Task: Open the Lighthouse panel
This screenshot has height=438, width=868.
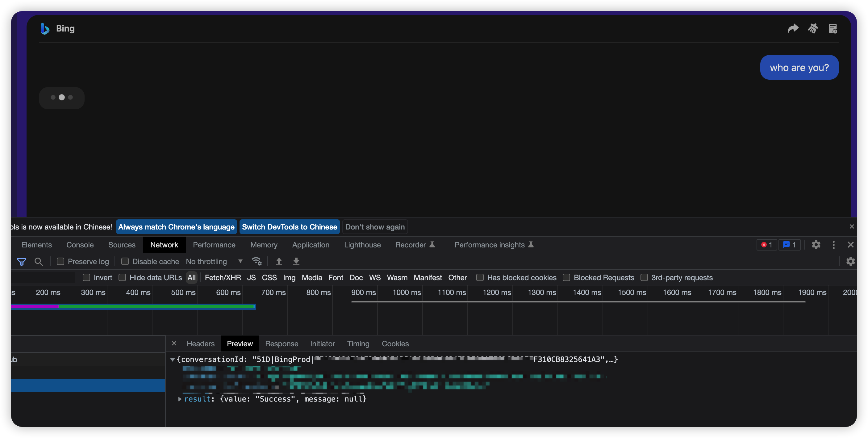Action: [x=362, y=245]
